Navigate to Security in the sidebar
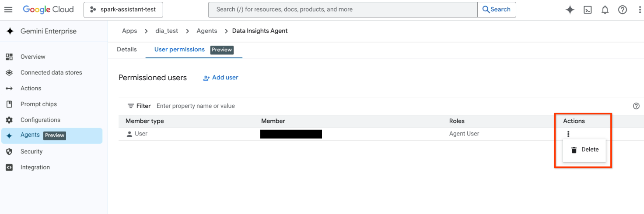Viewport: 644px width, 214px height. click(x=31, y=152)
